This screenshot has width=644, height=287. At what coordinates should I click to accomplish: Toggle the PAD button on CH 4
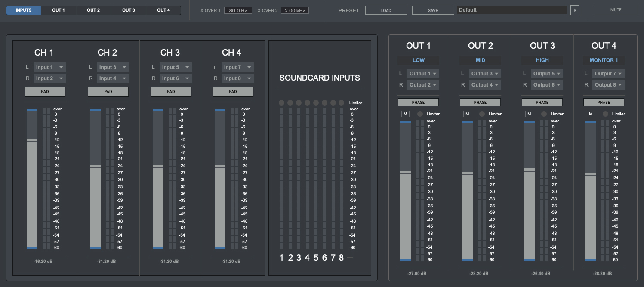click(x=233, y=92)
